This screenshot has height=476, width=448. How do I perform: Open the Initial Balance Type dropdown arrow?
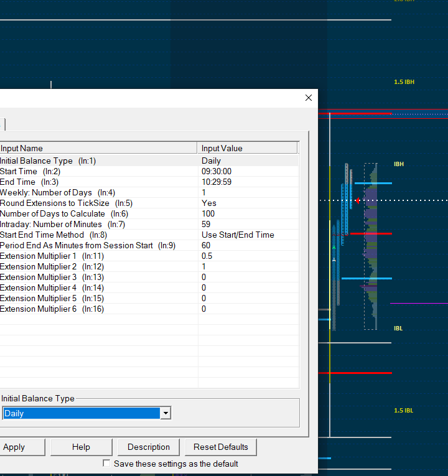pos(166,413)
